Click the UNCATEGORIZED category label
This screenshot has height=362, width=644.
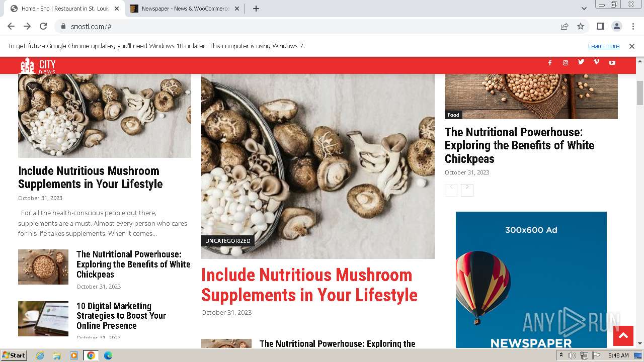(228, 241)
